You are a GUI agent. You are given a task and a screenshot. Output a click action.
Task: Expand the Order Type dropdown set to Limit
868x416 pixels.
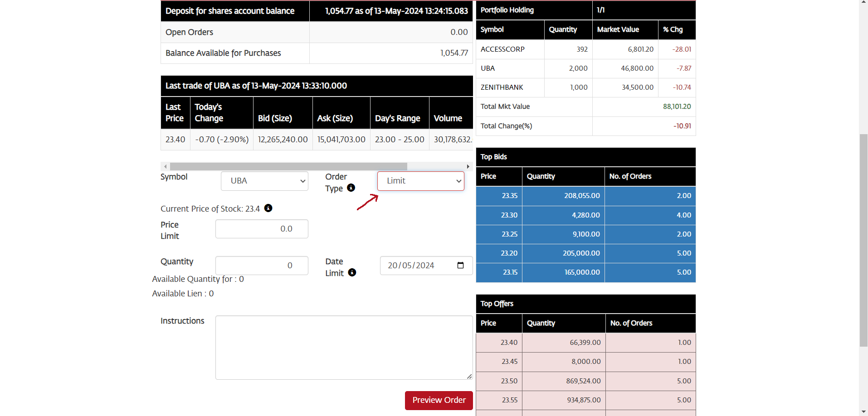click(x=420, y=181)
